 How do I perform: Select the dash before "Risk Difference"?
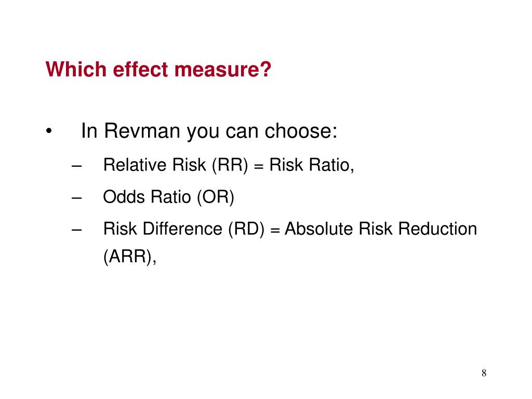[77, 230]
